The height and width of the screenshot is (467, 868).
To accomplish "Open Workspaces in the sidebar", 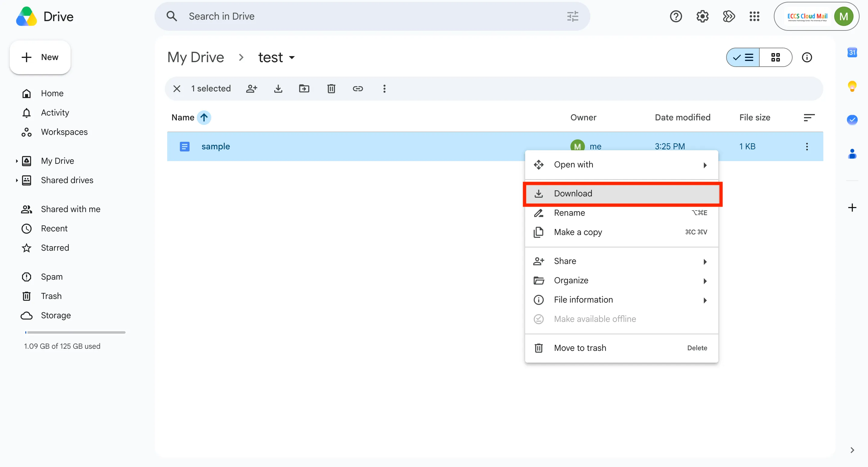I will pyautogui.click(x=64, y=132).
